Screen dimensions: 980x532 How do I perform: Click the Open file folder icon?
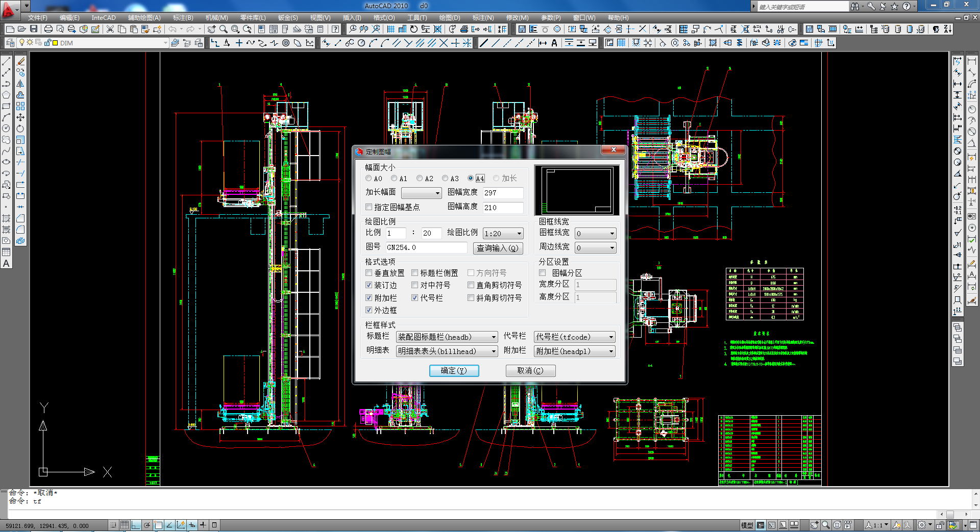[x=21, y=29]
